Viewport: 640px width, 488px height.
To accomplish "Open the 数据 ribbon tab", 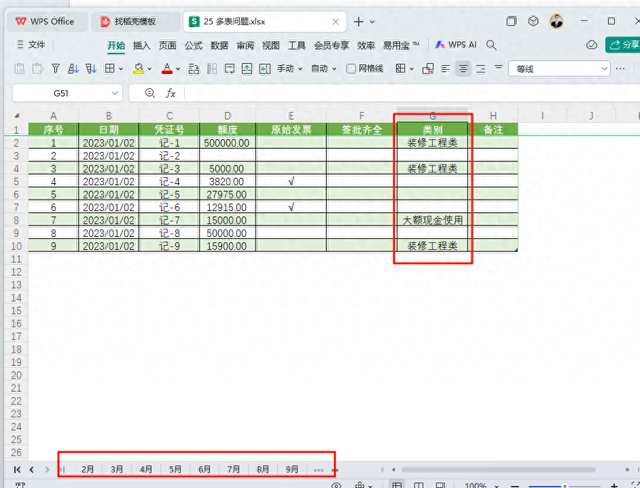I will (219, 45).
